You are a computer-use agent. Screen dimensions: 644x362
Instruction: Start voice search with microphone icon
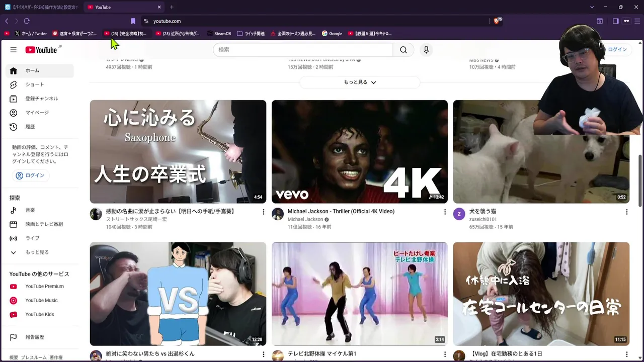[426, 50]
